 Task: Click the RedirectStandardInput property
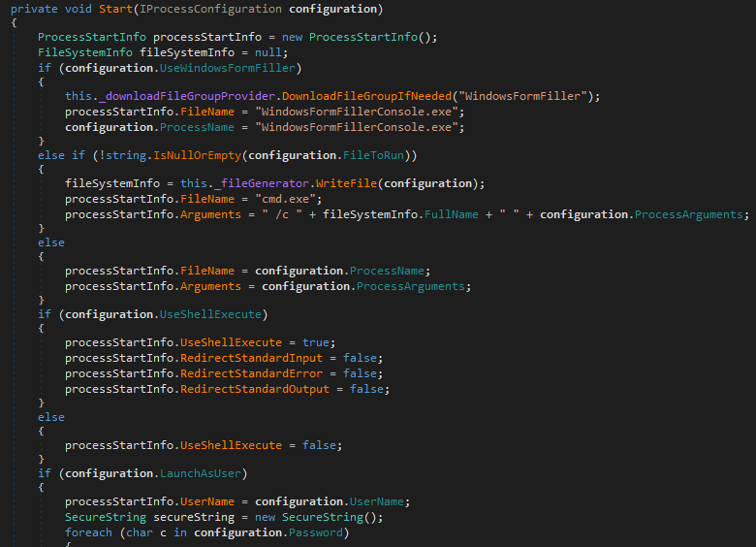(251, 358)
